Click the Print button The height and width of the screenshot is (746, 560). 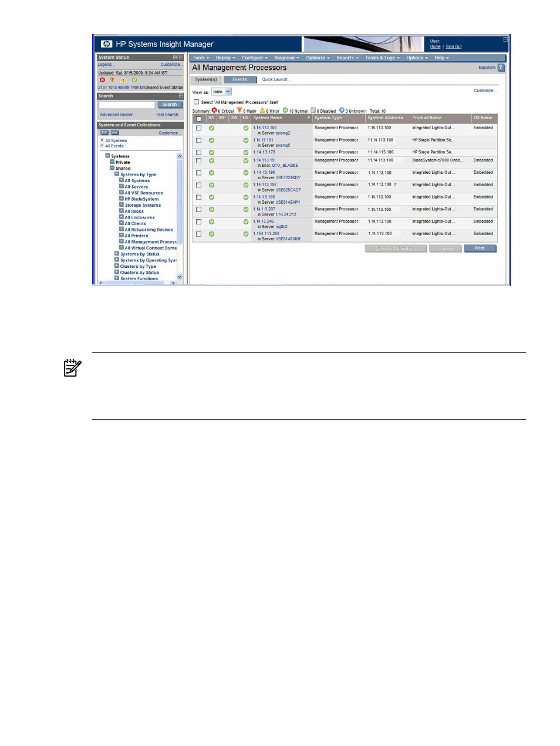pyautogui.click(x=480, y=248)
